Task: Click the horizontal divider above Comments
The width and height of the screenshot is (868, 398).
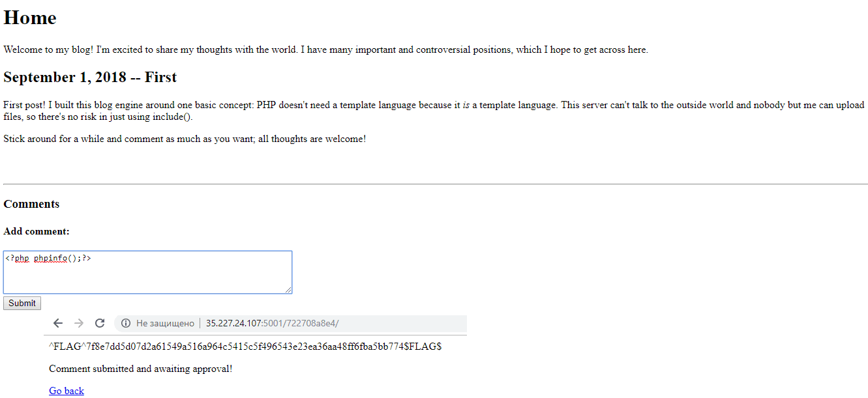Action: (434, 184)
